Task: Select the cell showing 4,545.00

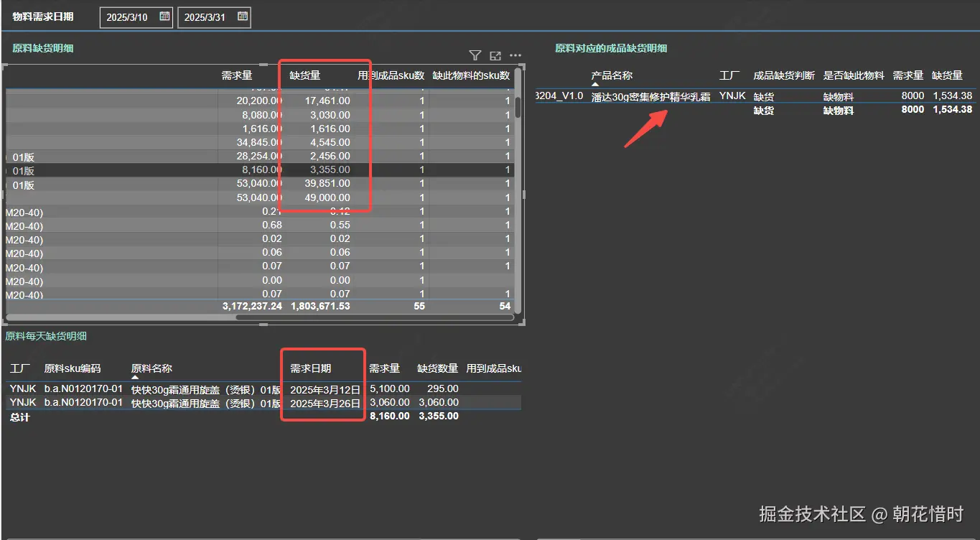Action: point(330,142)
